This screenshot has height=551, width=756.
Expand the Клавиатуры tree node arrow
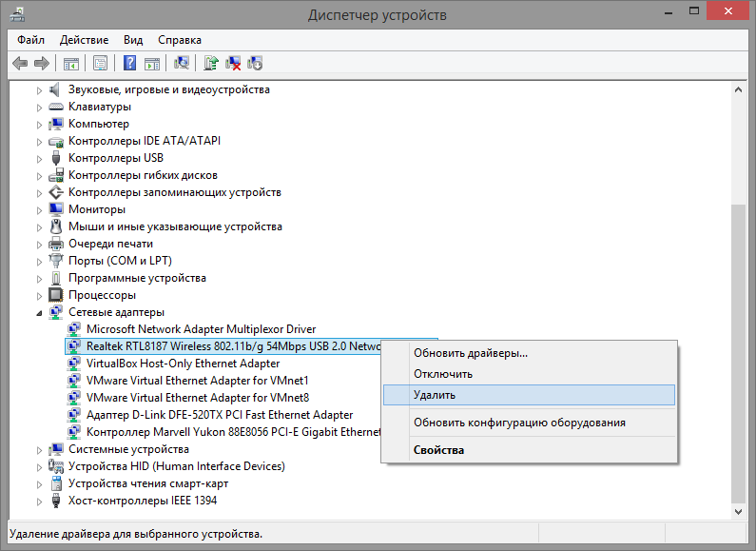(39, 108)
